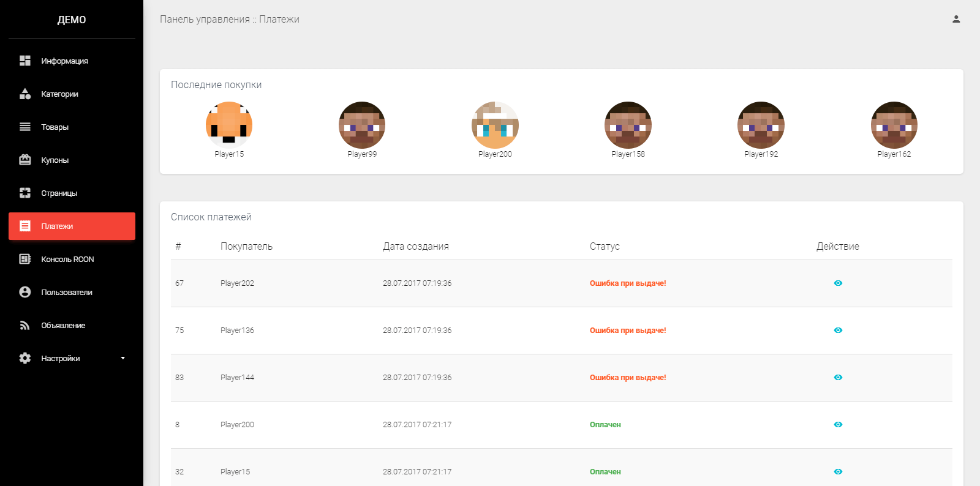980x486 pixels.
Task: Click Player99 avatar in recent purchases
Action: tap(362, 125)
